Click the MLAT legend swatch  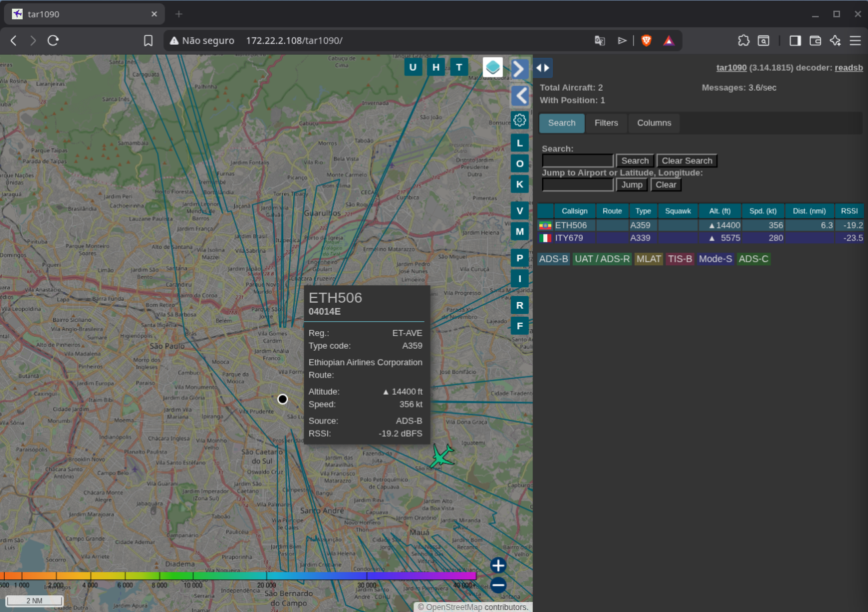[649, 259]
